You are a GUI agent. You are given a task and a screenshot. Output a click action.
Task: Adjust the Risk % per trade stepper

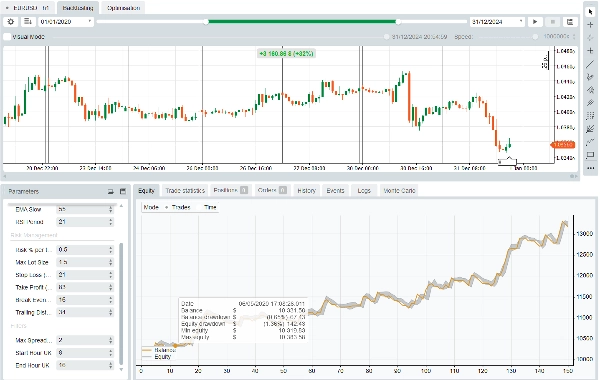(111, 250)
